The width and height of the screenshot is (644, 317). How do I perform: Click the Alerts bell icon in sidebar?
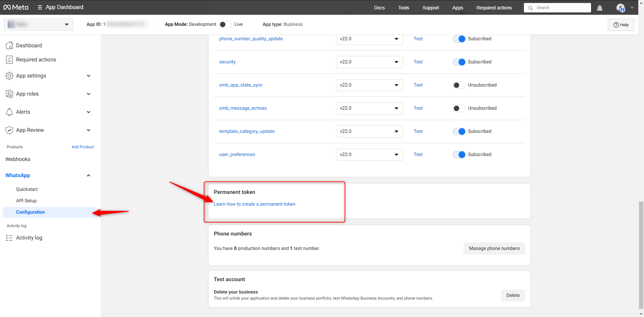click(9, 112)
